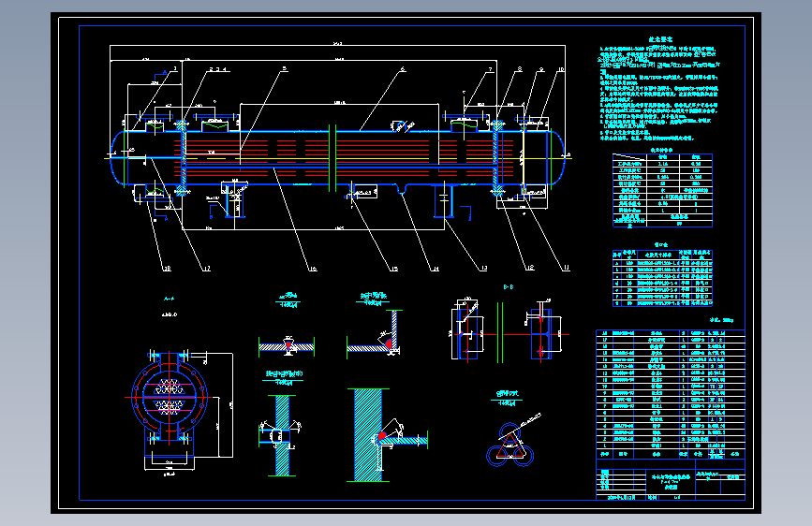
Task: Click part balloon number 18
Action: click(167, 269)
